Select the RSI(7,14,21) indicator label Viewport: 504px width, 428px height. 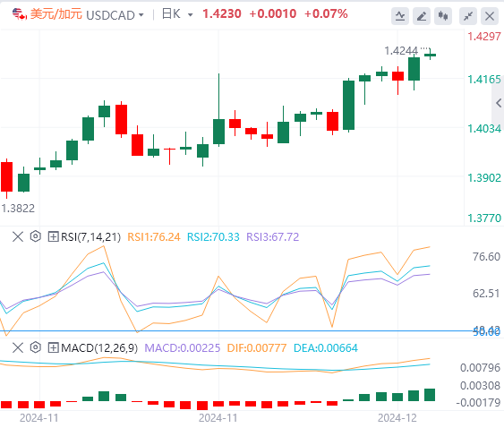(91, 237)
